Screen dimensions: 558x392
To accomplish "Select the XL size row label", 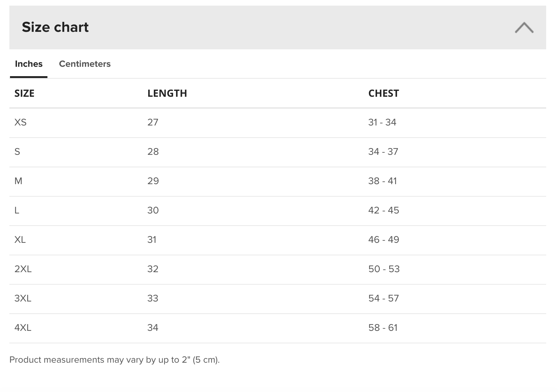I will click(x=20, y=240).
